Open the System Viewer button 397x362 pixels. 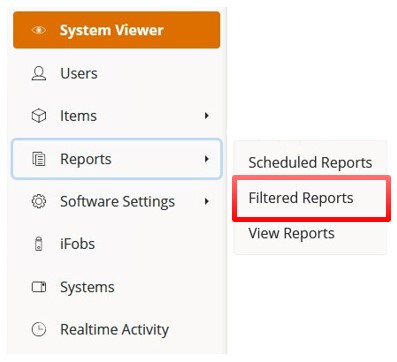[x=117, y=30]
